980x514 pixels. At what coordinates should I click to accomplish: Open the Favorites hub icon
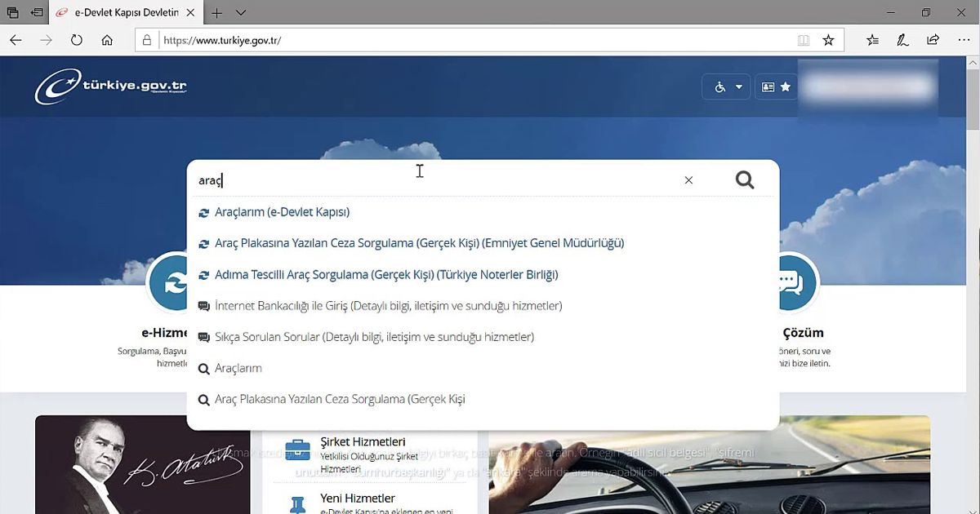click(x=872, y=39)
